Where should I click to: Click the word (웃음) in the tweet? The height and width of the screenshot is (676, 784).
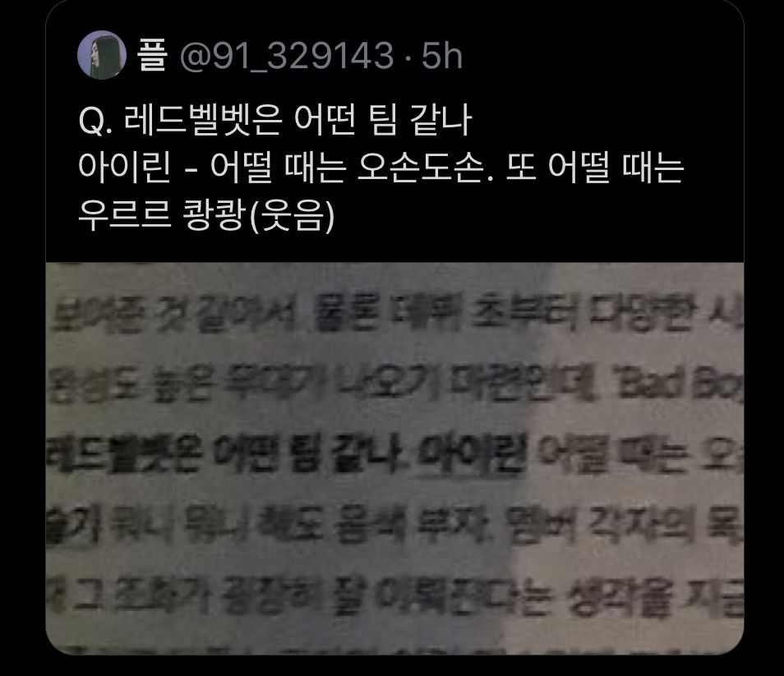tap(291, 216)
